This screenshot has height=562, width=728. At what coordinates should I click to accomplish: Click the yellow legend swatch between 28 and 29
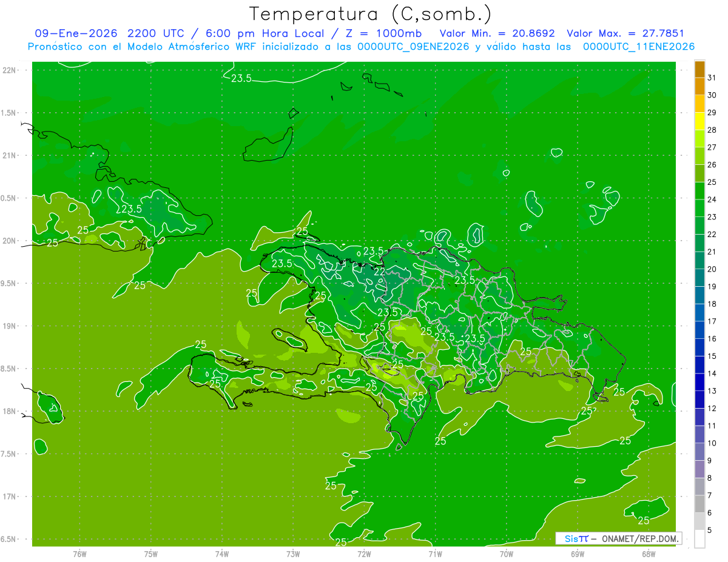click(x=699, y=121)
